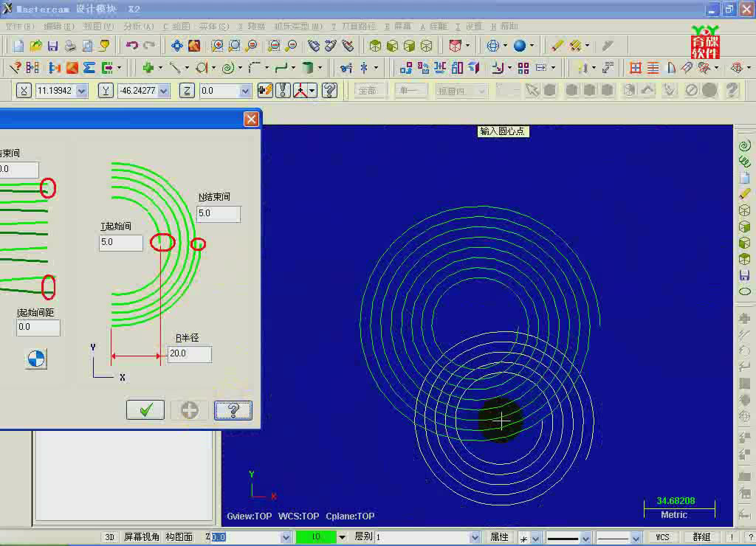Click the Redo arrow icon
The height and width of the screenshot is (546, 756).
(149, 46)
